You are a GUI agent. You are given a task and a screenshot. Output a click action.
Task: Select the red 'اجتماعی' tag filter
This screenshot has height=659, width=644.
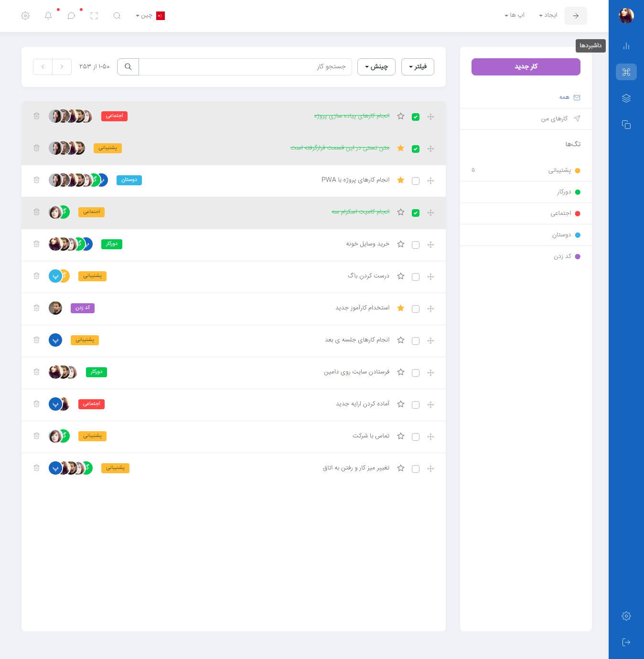[561, 213]
